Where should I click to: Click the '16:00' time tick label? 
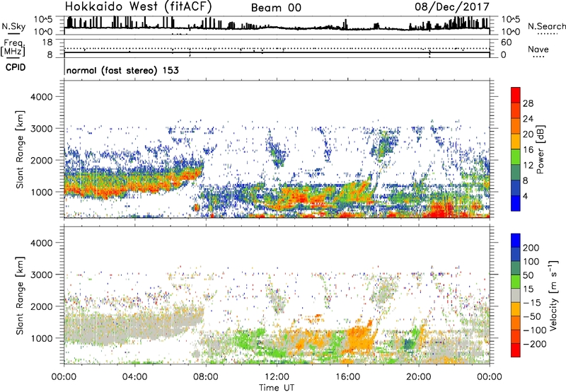[x=347, y=377]
